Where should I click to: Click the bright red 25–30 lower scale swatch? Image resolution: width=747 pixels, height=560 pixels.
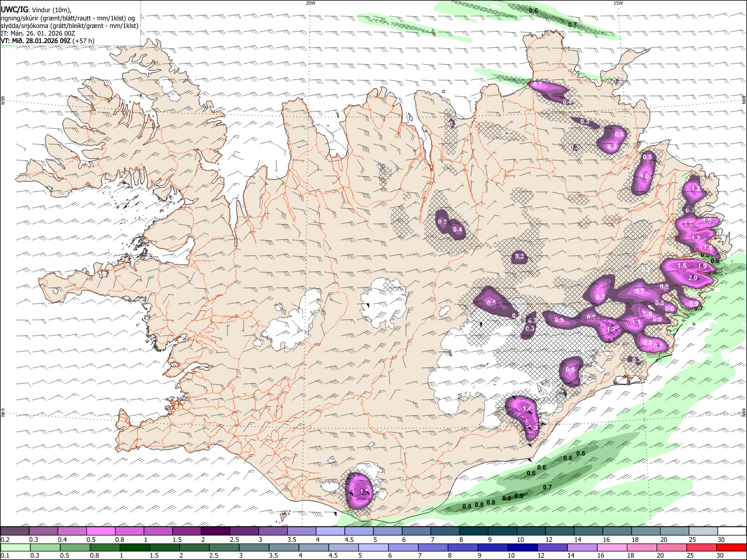coord(702,547)
